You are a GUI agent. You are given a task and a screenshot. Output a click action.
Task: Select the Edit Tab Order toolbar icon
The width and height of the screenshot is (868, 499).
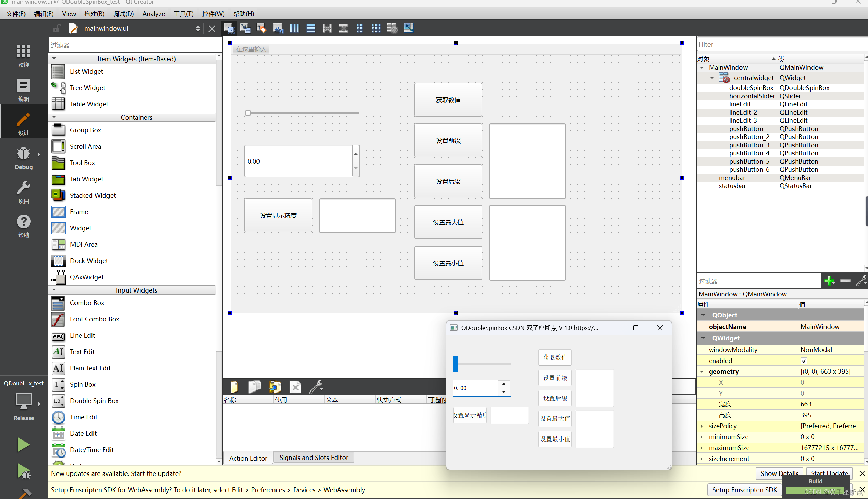click(278, 28)
